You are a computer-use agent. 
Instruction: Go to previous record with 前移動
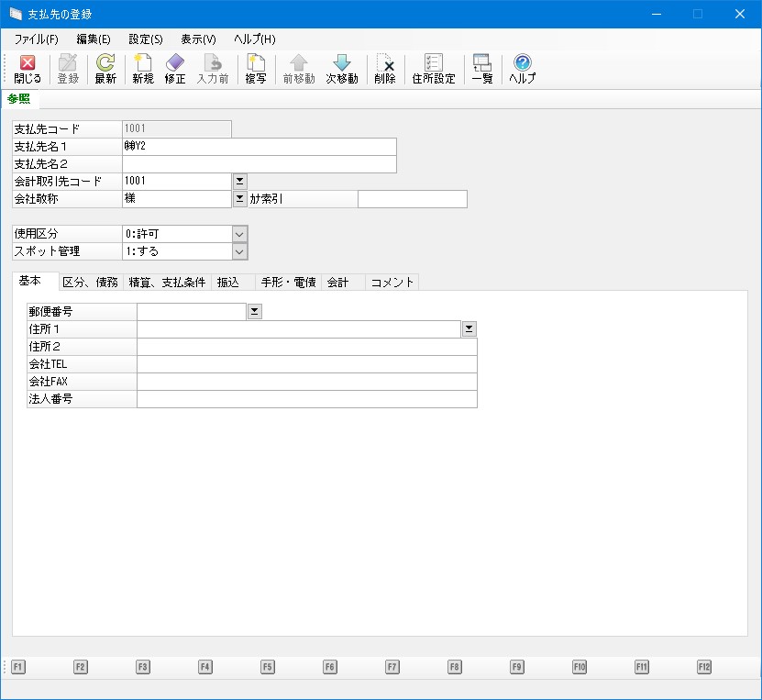(x=299, y=70)
